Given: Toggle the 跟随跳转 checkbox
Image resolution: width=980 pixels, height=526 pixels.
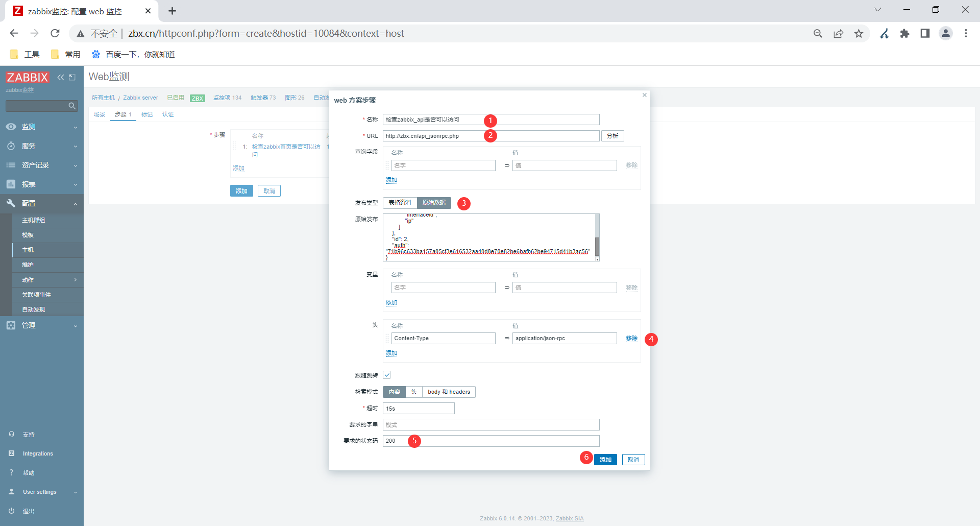Looking at the screenshot, I should [387, 375].
